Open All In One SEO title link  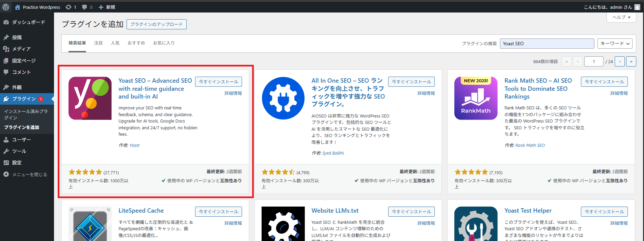(x=348, y=92)
